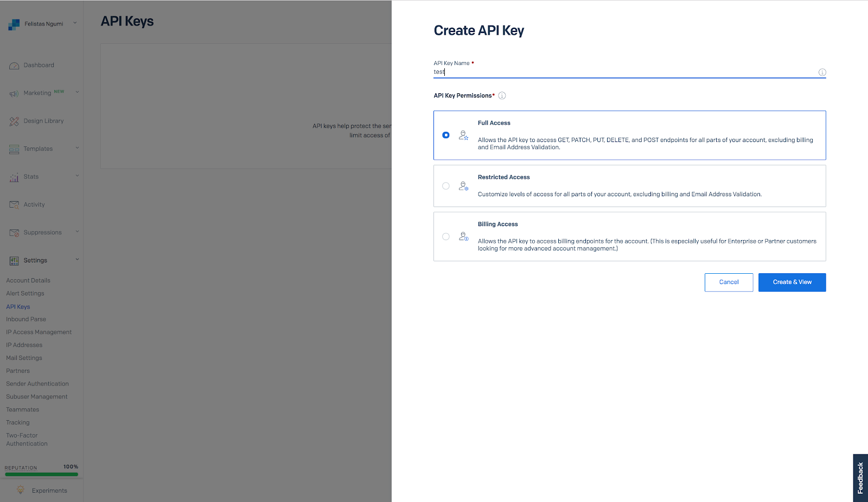The width and height of the screenshot is (868, 502).
Task: Click the Reputation progress bar
Action: [42, 474]
